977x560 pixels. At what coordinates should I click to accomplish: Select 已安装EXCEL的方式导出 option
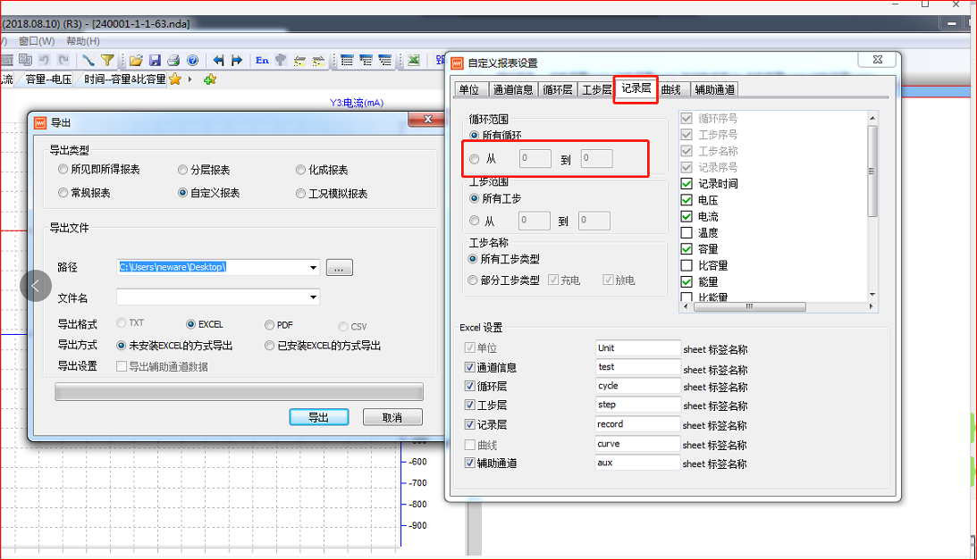[269, 346]
